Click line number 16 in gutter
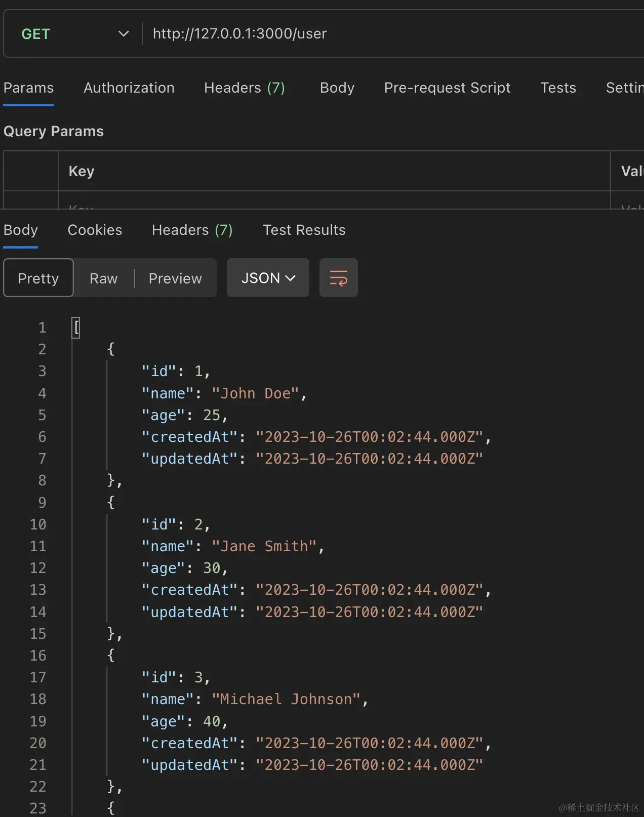Viewport: 644px width, 817px height. point(38,656)
